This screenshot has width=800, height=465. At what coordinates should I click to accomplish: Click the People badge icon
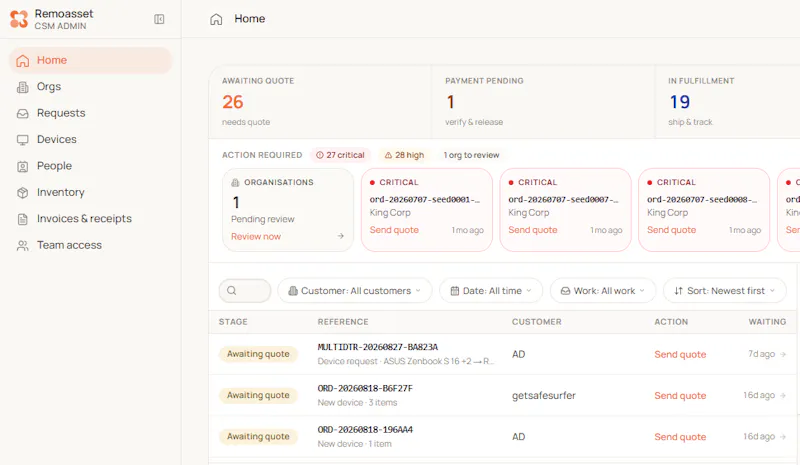(x=22, y=166)
